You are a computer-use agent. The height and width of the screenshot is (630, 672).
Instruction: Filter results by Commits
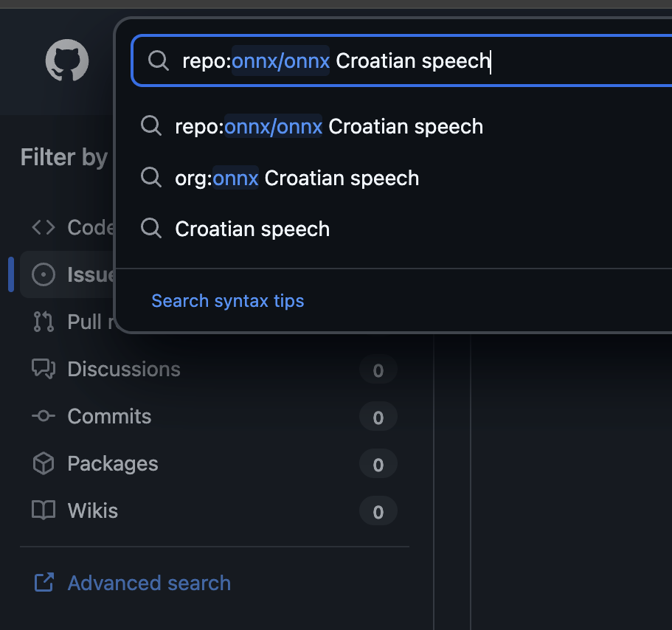pyautogui.click(x=109, y=416)
